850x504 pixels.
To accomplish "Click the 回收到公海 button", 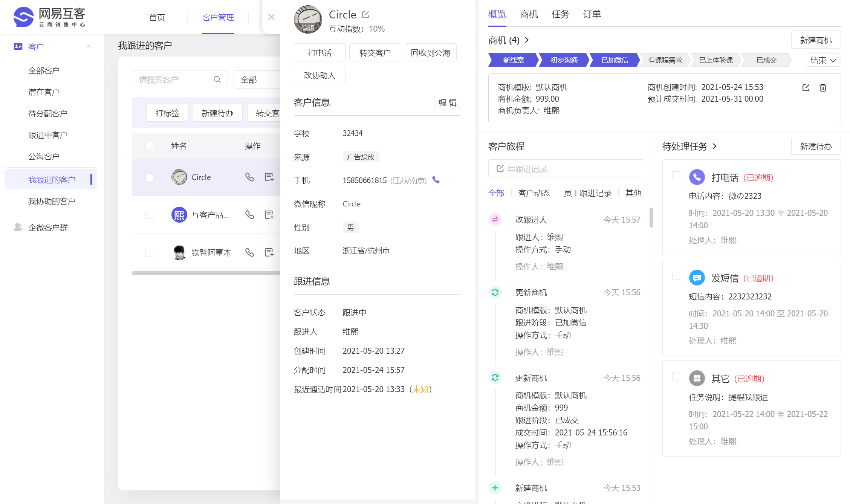I will [x=430, y=53].
